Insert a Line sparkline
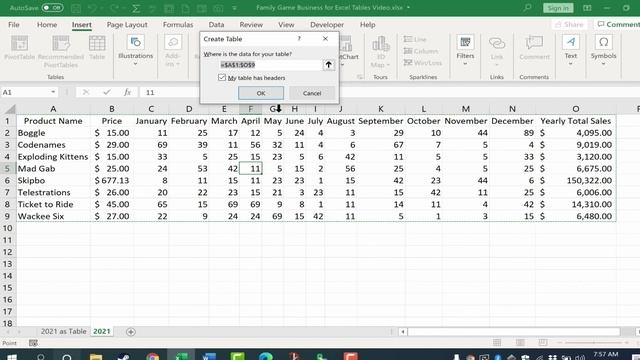 [x=415, y=39]
